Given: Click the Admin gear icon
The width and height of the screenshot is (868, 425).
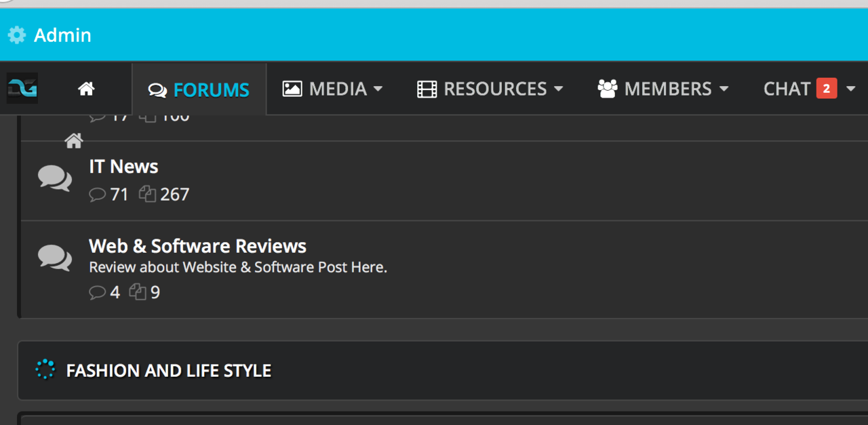Looking at the screenshot, I should [17, 35].
